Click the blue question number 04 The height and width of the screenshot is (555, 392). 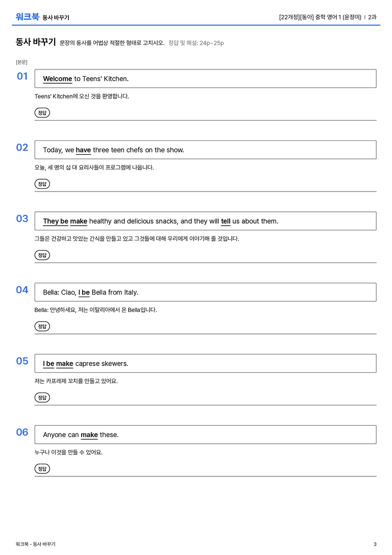[22, 289]
